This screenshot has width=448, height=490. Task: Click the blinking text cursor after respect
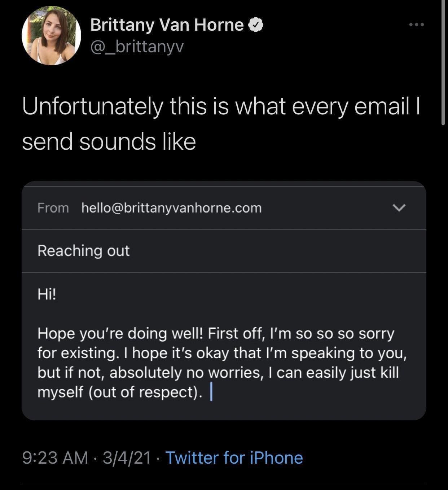point(211,393)
